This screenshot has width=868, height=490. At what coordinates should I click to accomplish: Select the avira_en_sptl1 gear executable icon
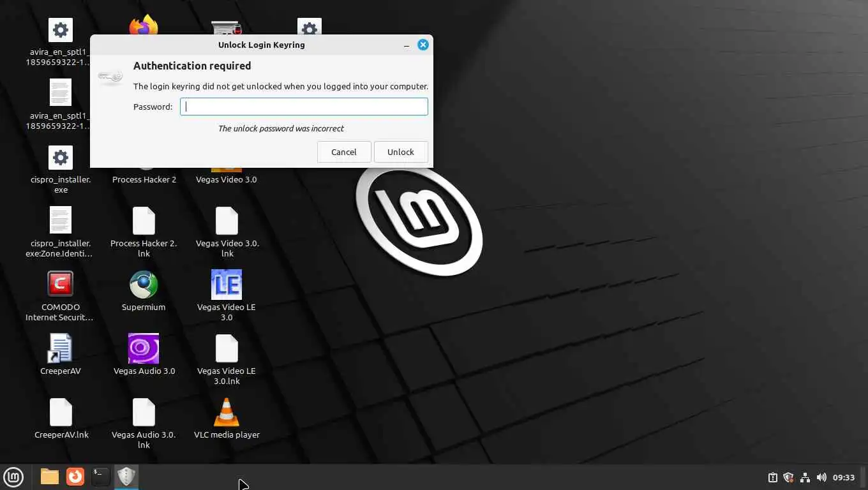(x=61, y=30)
